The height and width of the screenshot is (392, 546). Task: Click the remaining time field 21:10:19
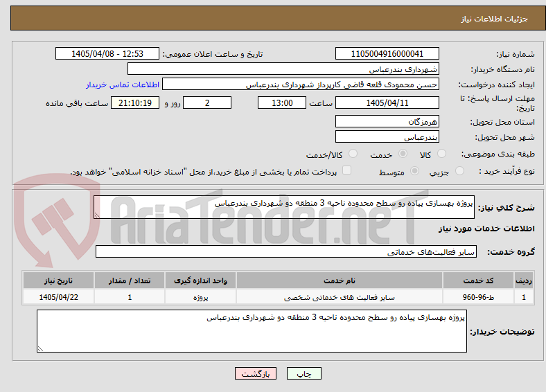pyautogui.click(x=135, y=103)
